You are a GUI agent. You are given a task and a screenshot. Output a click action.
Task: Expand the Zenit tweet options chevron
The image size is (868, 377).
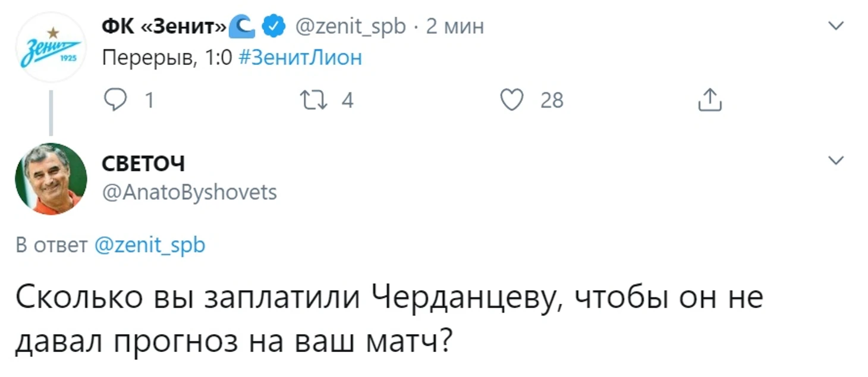[836, 26]
